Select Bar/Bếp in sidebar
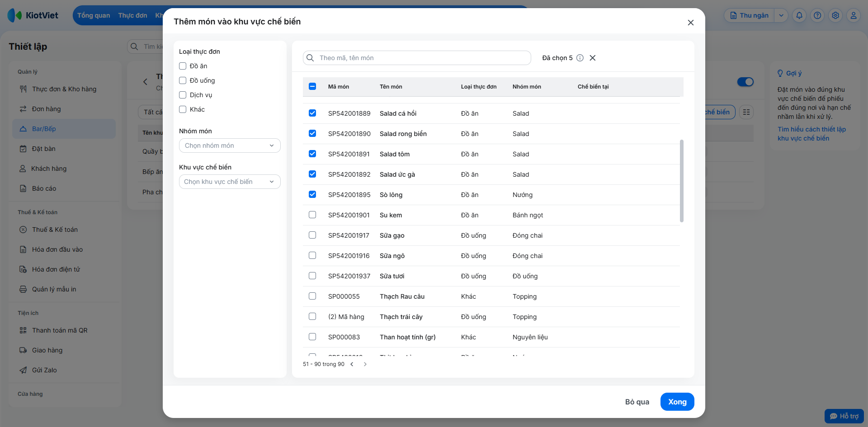This screenshot has width=868, height=427. point(64,129)
